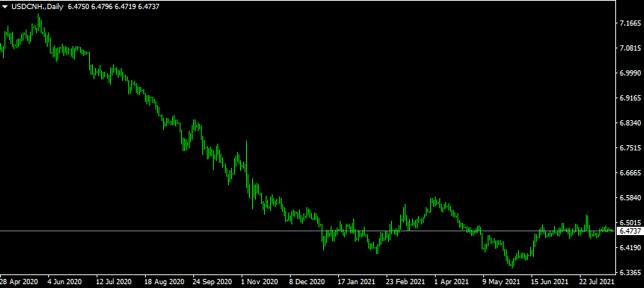Select date label 4 Jun 2020
Screen dimensions: 644x288
coord(65,282)
